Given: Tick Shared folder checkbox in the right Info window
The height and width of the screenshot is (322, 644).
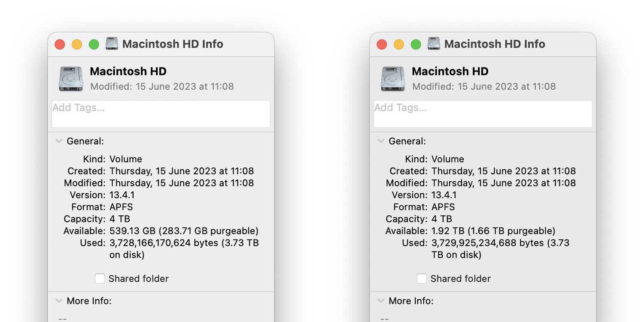Looking at the screenshot, I should point(422,279).
